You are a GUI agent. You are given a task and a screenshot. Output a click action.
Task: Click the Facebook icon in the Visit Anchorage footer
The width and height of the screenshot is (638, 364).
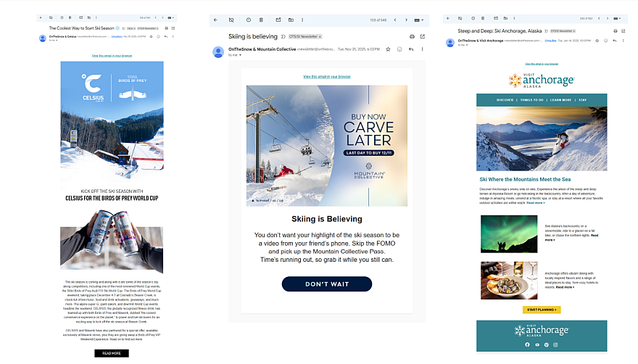527,345
